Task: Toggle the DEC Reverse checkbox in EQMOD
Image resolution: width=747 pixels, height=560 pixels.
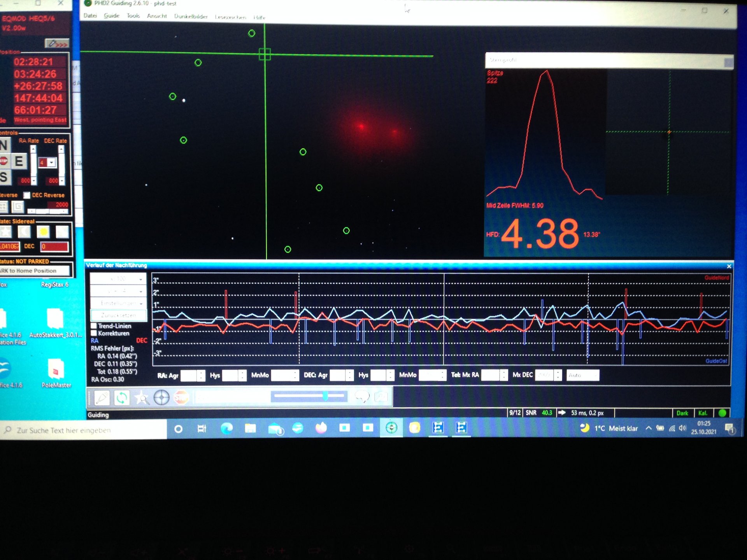Action: click(x=27, y=195)
